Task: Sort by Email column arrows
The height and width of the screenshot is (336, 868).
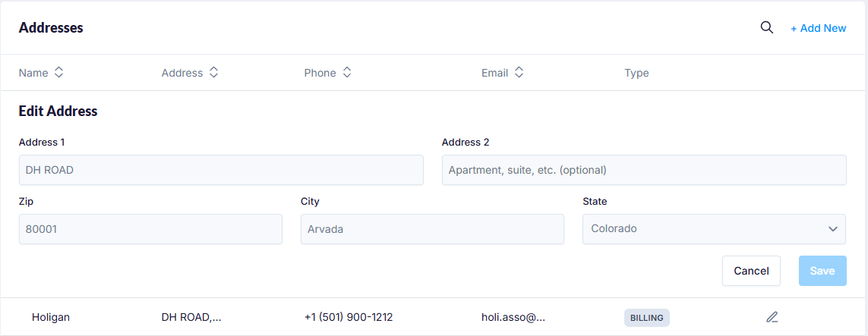Action: [x=519, y=73]
